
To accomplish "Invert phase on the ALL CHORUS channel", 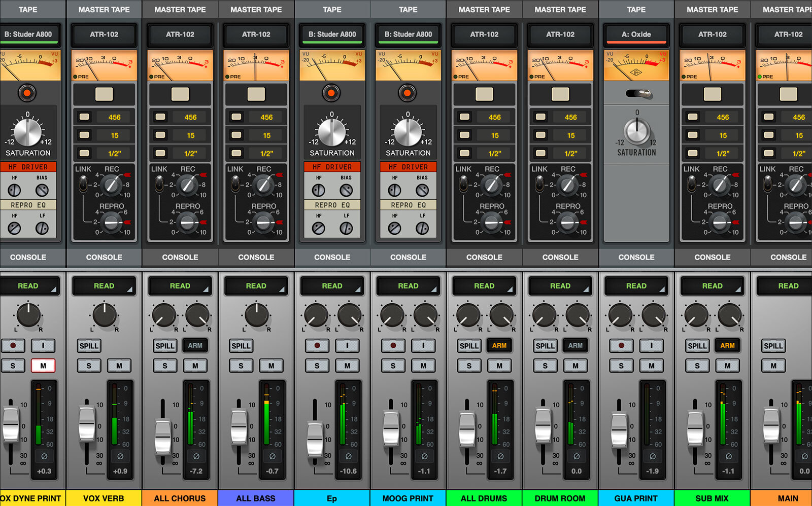I will pos(196,456).
